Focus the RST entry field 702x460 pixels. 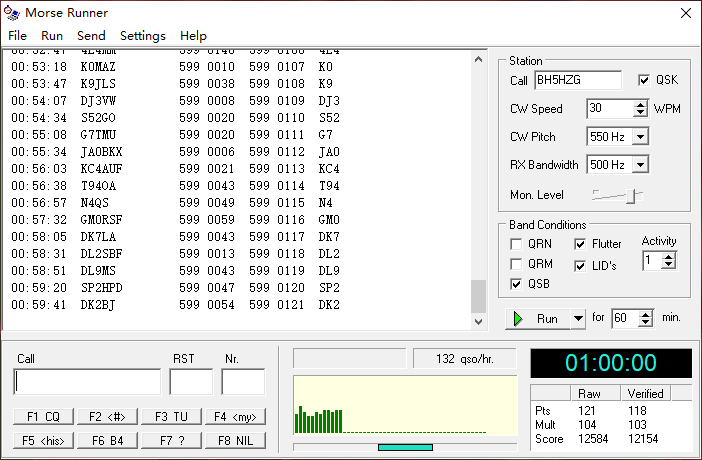coord(191,382)
